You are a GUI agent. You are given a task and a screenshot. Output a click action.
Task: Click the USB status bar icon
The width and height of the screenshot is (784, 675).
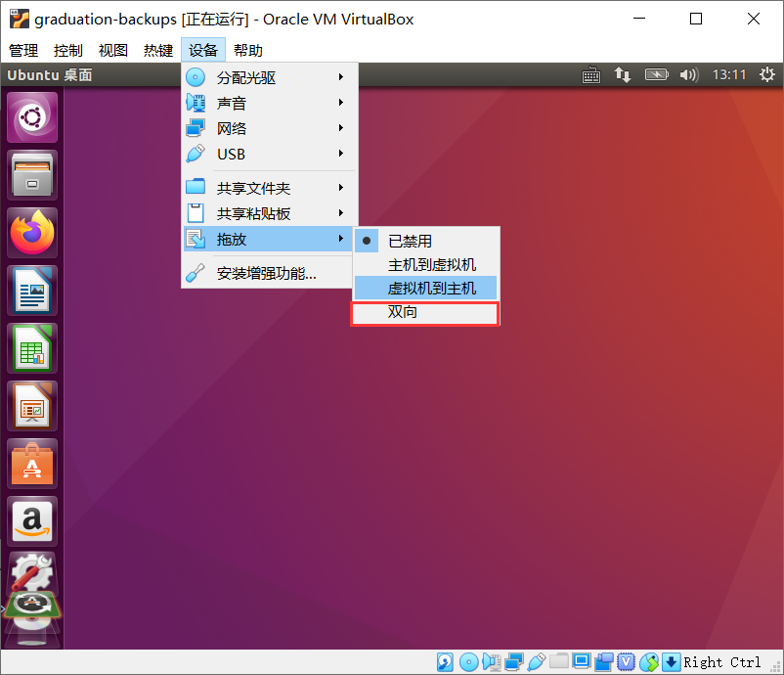click(x=537, y=662)
